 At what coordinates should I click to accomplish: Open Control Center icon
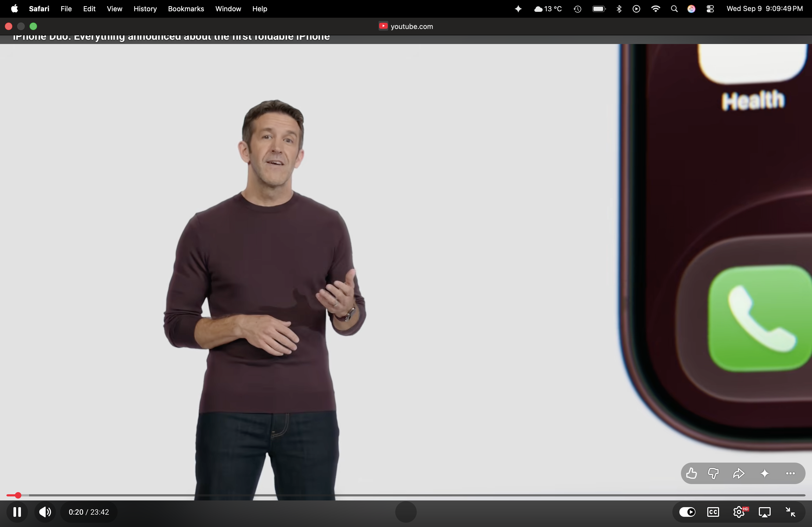pos(710,9)
